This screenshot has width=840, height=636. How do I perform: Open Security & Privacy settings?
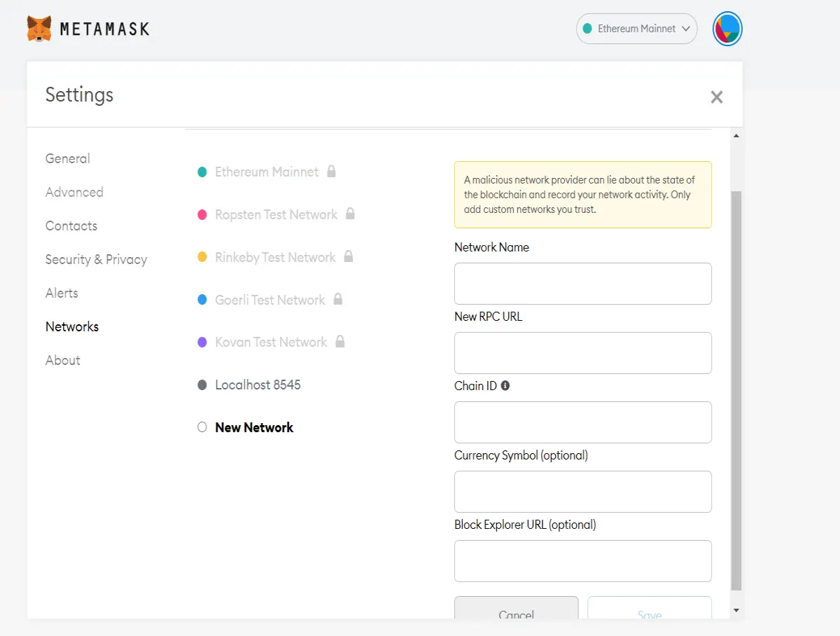[x=97, y=259]
